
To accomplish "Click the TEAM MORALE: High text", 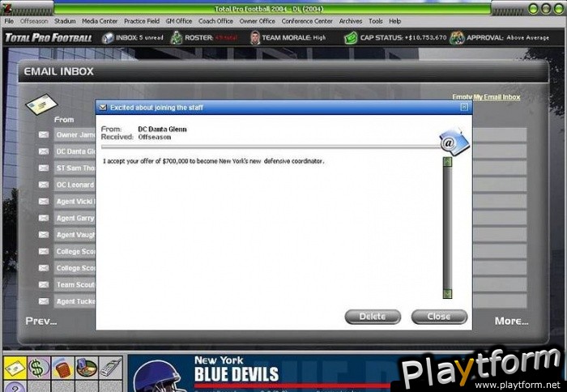I will click(x=293, y=37).
